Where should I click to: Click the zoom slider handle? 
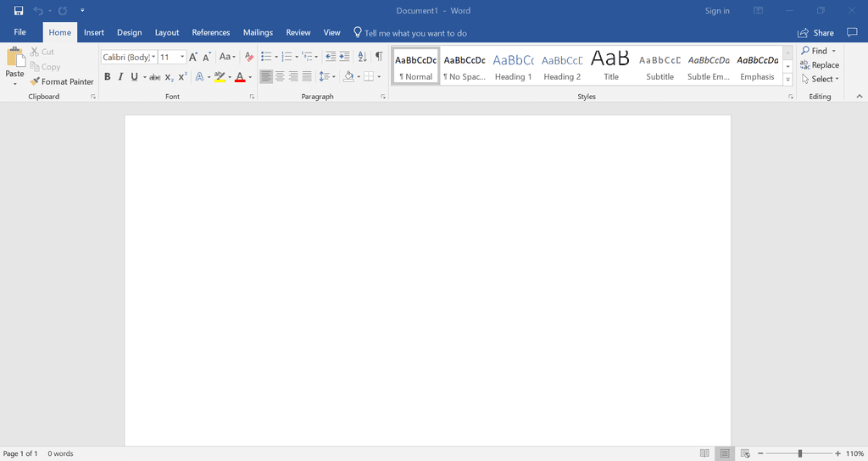coord(800,453)
